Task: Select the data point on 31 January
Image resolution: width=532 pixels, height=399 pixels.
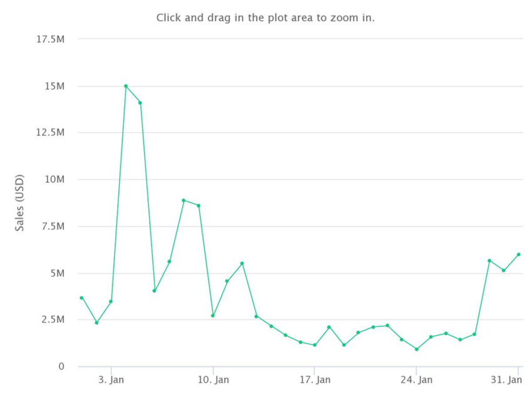Action: point(518,254)
